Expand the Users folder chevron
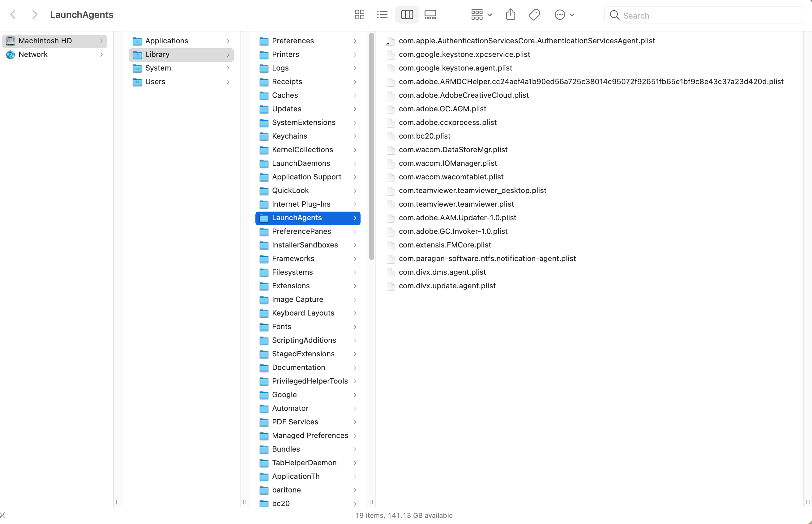The height and width of the screenshot is (524, 812). 228,82
